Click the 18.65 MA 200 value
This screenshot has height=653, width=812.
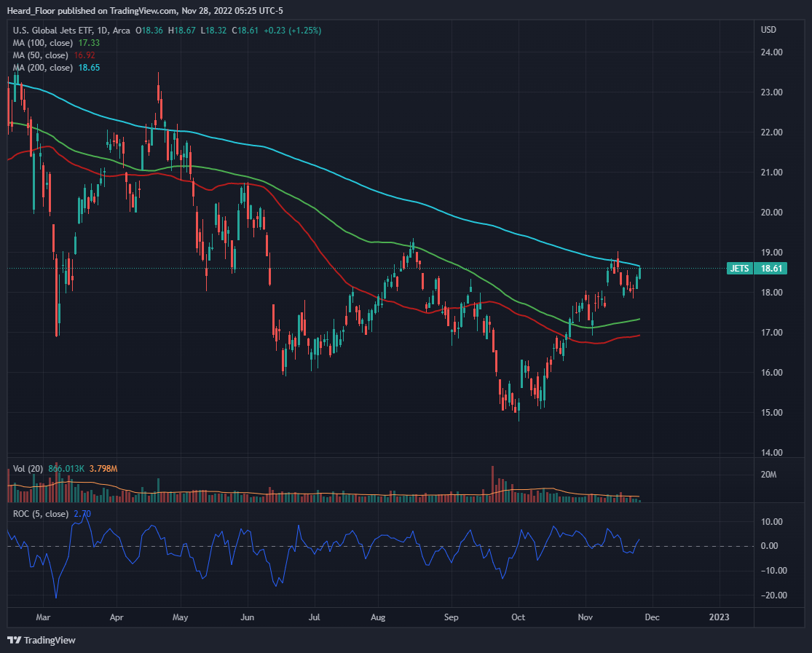tap(89, 68)
